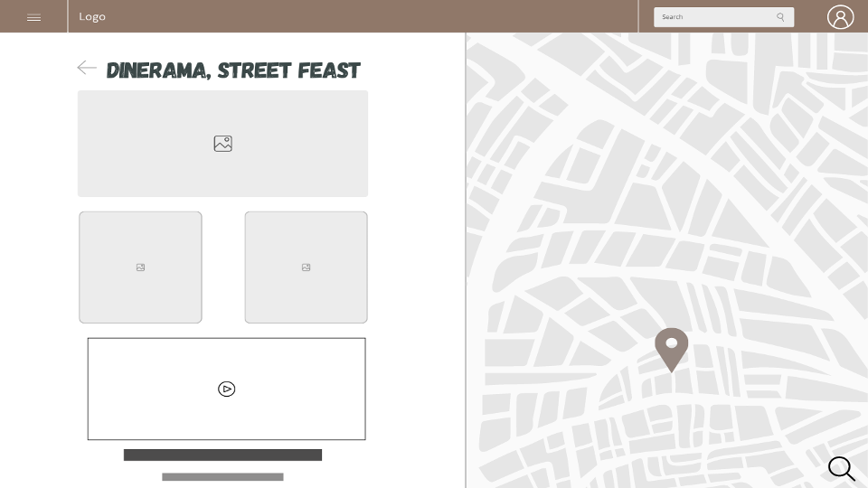The height and width of the screenshot is (488, 868).
Task: Open the user profile icon
Action: [840, 16]
